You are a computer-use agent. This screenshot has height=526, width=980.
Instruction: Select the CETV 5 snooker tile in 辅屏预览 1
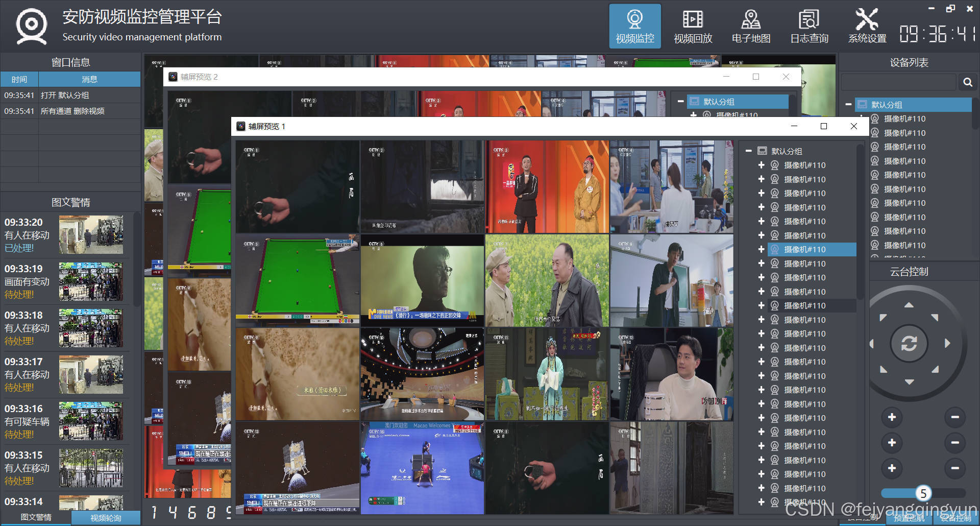click(297, 280)
